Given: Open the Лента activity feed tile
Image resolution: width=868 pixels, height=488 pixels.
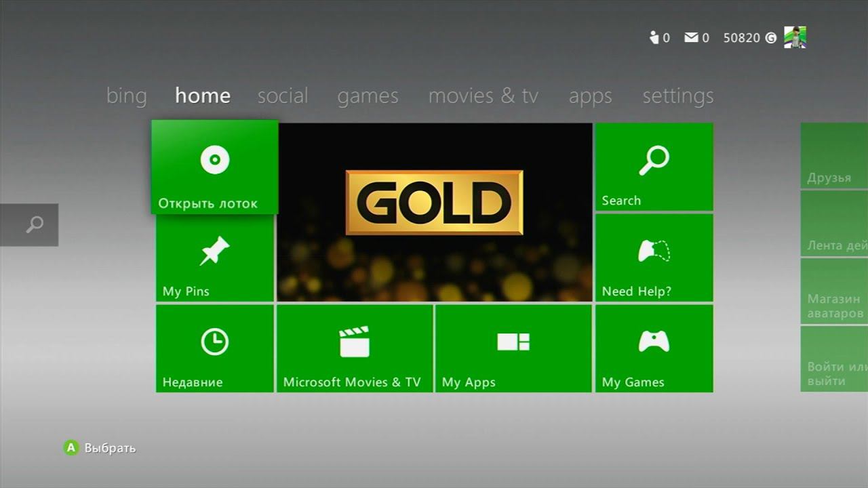Looking at the screenshot, I should [834, 223].
